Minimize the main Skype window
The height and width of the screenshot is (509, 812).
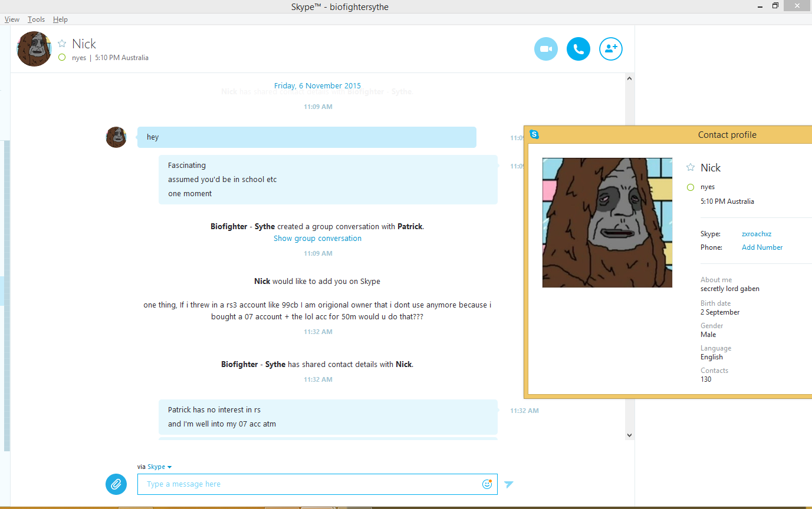760,6
